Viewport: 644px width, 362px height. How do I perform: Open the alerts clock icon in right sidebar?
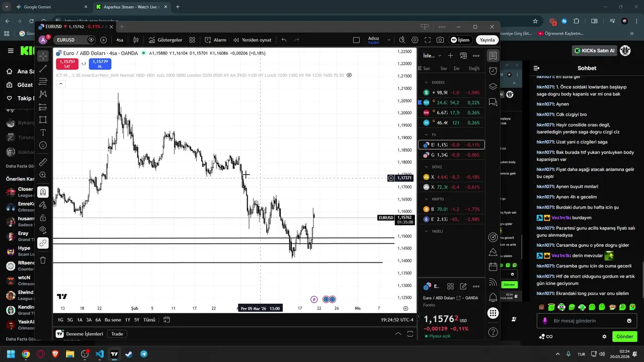click(493, 71)
